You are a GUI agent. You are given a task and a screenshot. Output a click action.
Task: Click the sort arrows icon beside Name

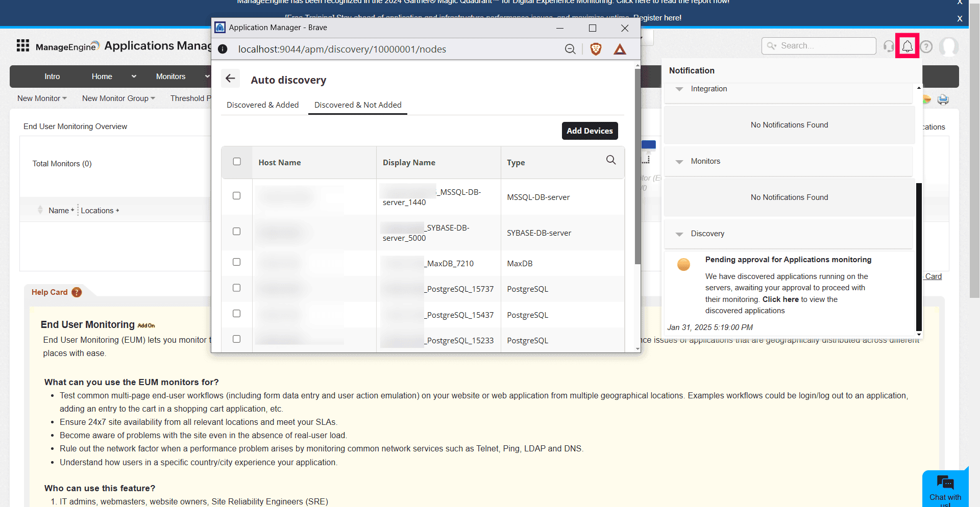coord(40,210)
